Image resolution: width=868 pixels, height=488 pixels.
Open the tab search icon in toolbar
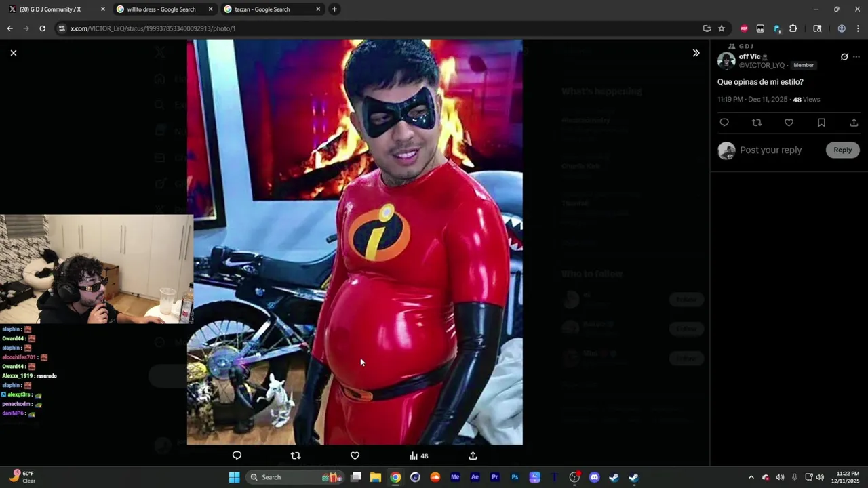817,28
